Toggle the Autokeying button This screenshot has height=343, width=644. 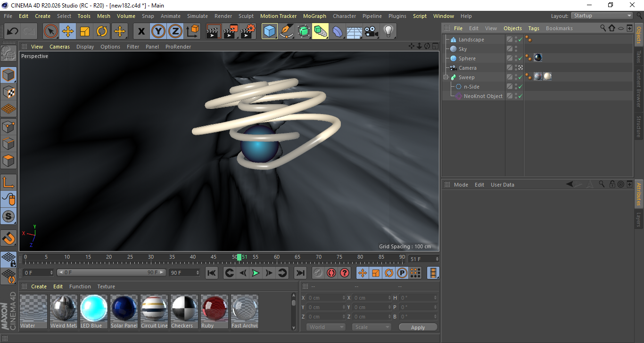[331, 273]
